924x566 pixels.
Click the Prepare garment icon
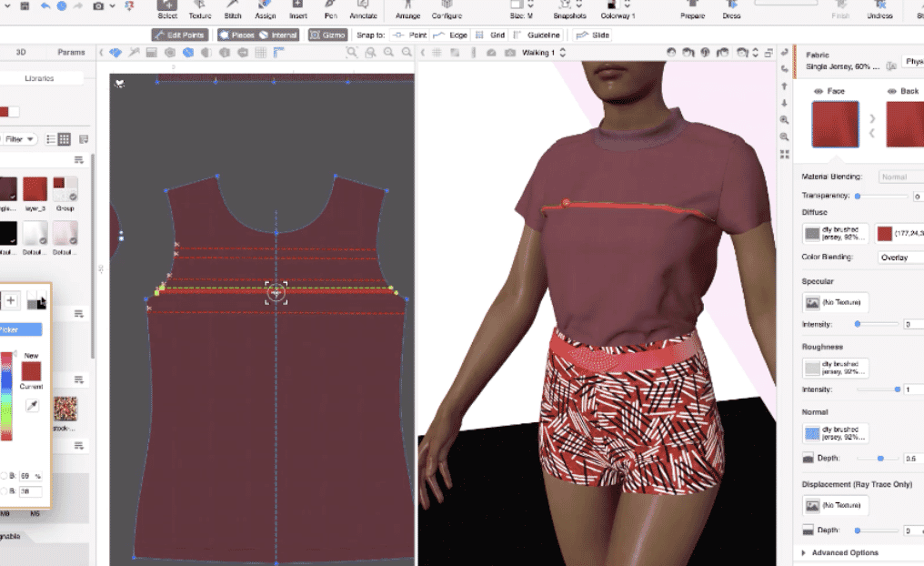[692, 10]
